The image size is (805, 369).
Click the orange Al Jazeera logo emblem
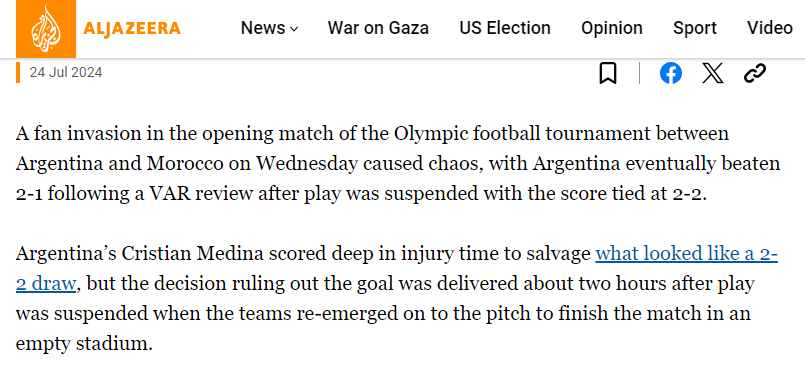coord(46,29)
